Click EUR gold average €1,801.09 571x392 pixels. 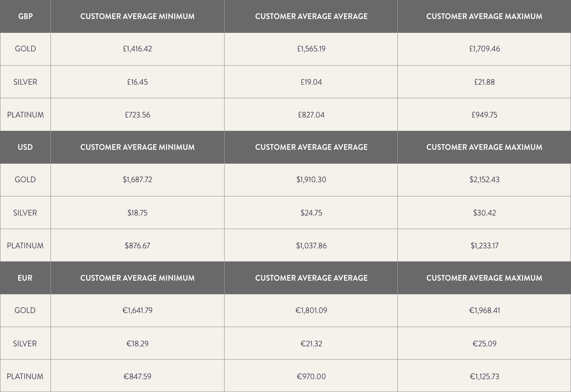(x=311, y=310)
